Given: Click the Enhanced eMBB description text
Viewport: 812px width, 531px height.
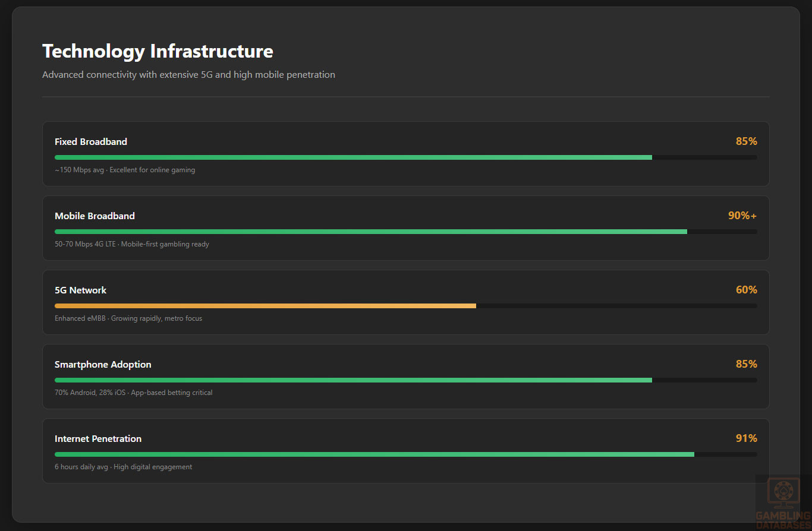Looking at the screenshot, I should [128, 318].
